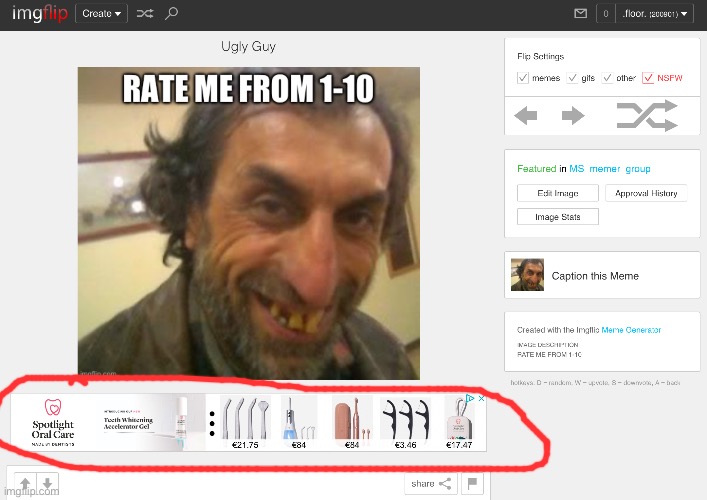Go to next meme with right arrow
The image size is (707, 500).
tap(572, 117)
